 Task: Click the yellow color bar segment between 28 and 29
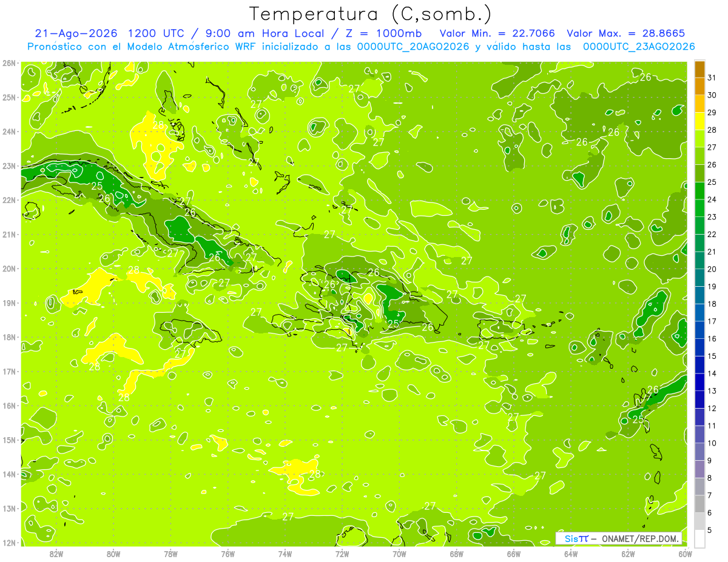pos(699,121)
